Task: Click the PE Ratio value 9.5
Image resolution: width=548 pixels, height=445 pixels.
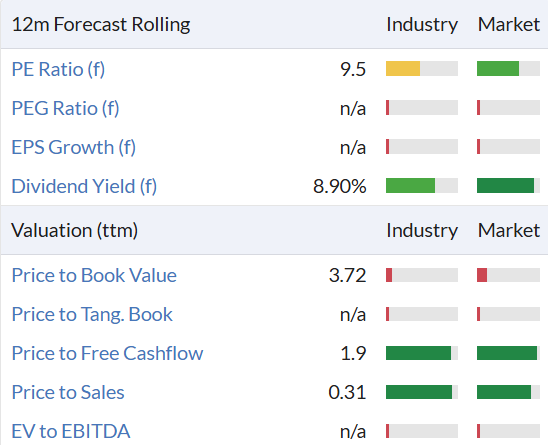Action: [353, 69]
